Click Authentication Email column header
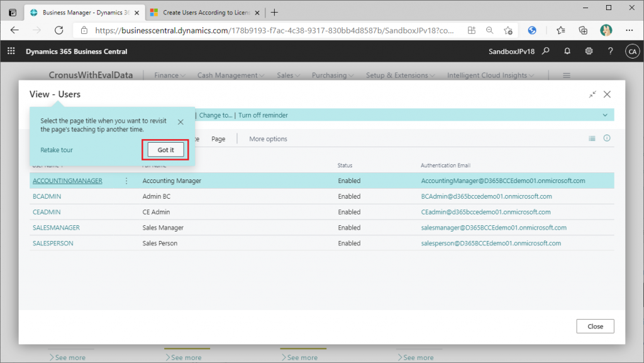Screen dimensions: 644x363 point(445,165)
